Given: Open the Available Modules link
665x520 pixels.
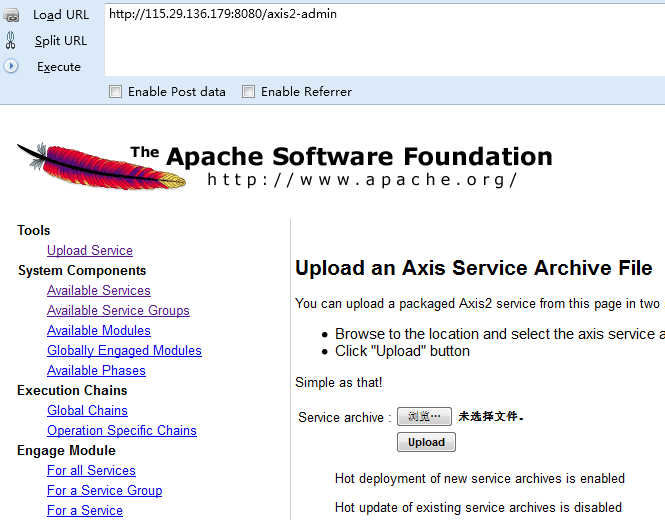Looking at the screenshot, I should 99,330.
